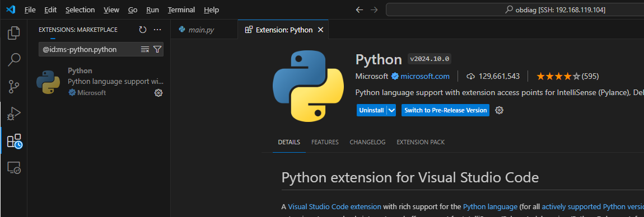
Task: Open the Source Control view
Action: pyautogui.click(x=14, y=87)
